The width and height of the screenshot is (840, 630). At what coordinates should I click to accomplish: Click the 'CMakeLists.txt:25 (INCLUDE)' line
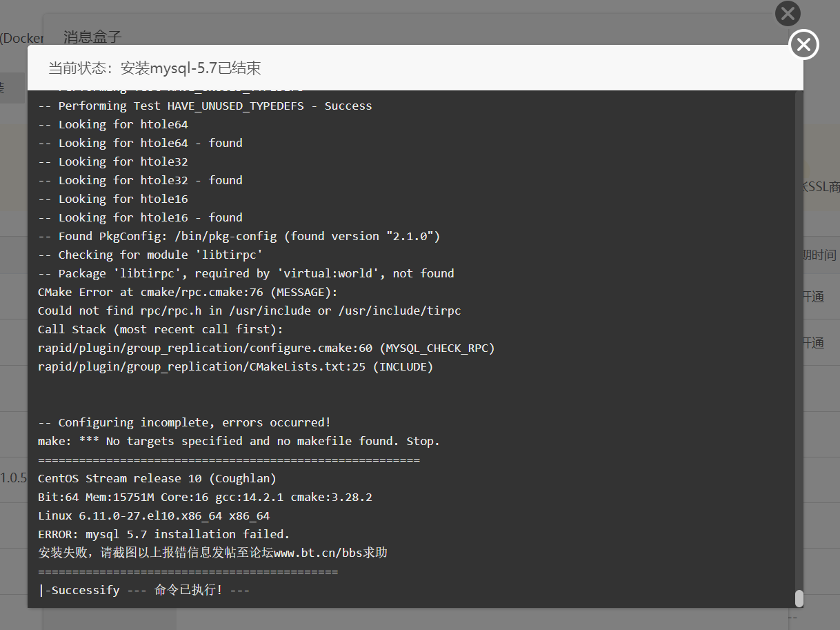(235, 366)
